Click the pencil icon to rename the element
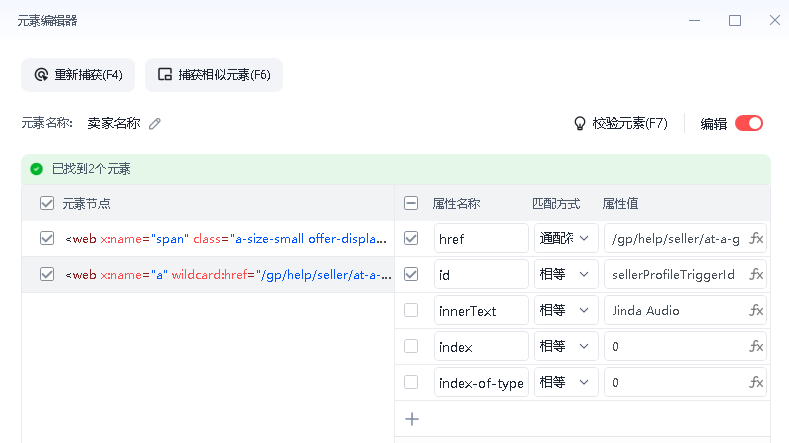This screenshot has height=443, width=789. point(155,124)
